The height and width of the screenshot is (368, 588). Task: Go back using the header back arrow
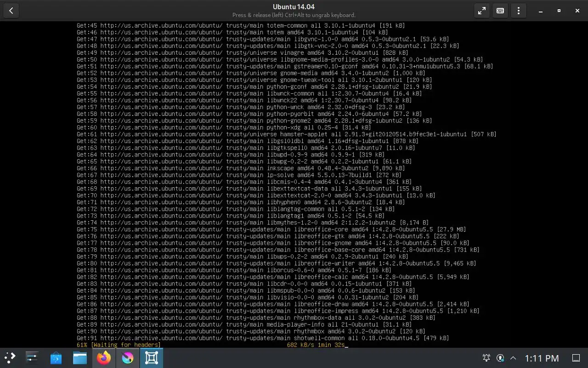tap(11, 11)
